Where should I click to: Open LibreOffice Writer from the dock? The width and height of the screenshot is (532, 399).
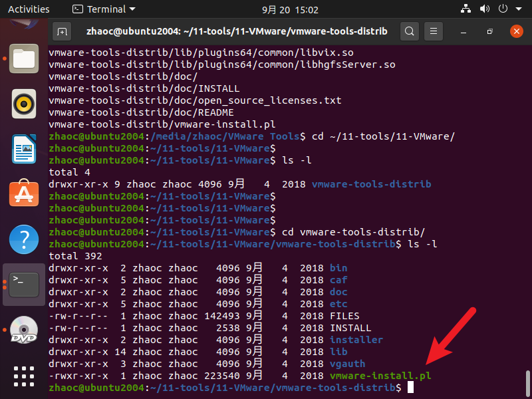point(24,149)
